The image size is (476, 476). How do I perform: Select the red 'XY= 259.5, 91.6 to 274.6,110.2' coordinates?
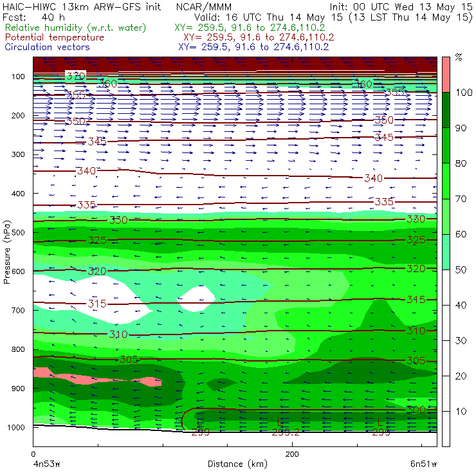coord(259,37)
